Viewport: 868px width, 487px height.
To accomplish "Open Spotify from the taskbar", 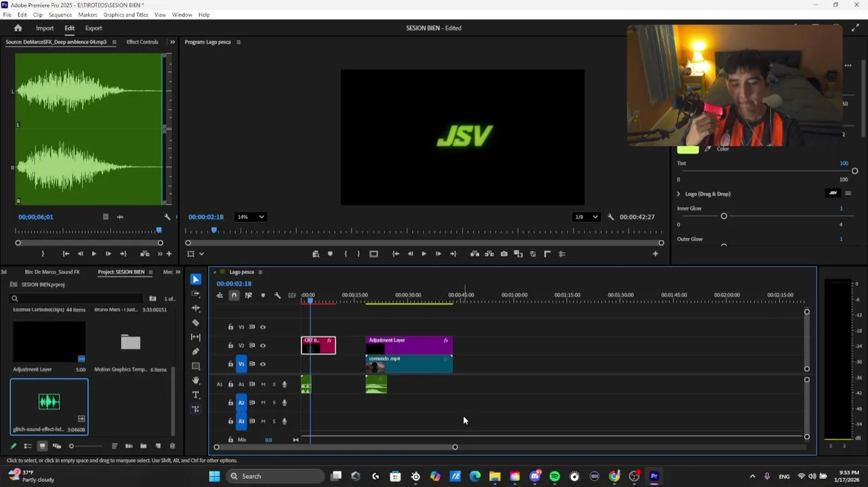I will 555,476.
